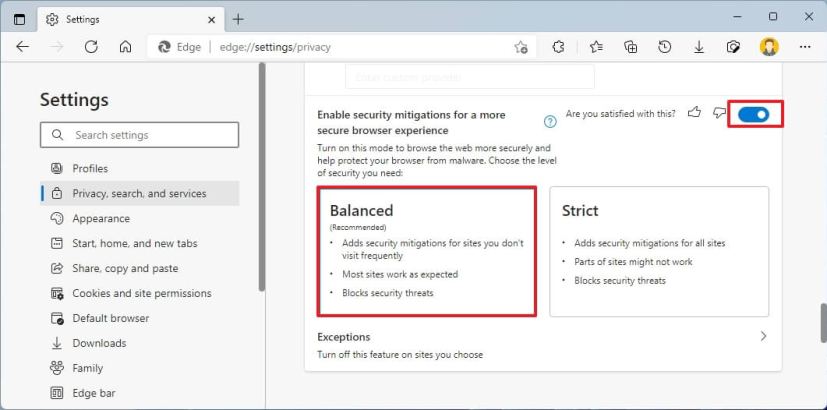The height and width of the screenshot is (410, 827).
Task: Open Appearance settings section
Action: (139, 218)
